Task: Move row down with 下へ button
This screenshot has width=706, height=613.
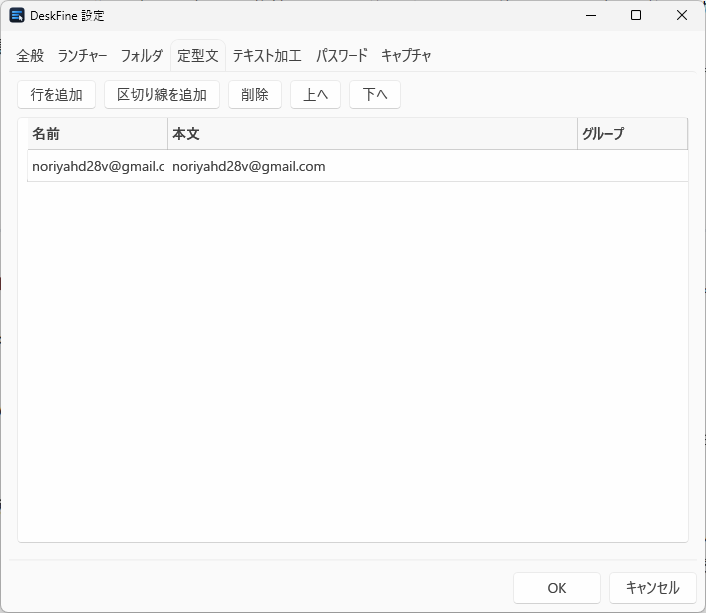Action: (x=375, y=95)
